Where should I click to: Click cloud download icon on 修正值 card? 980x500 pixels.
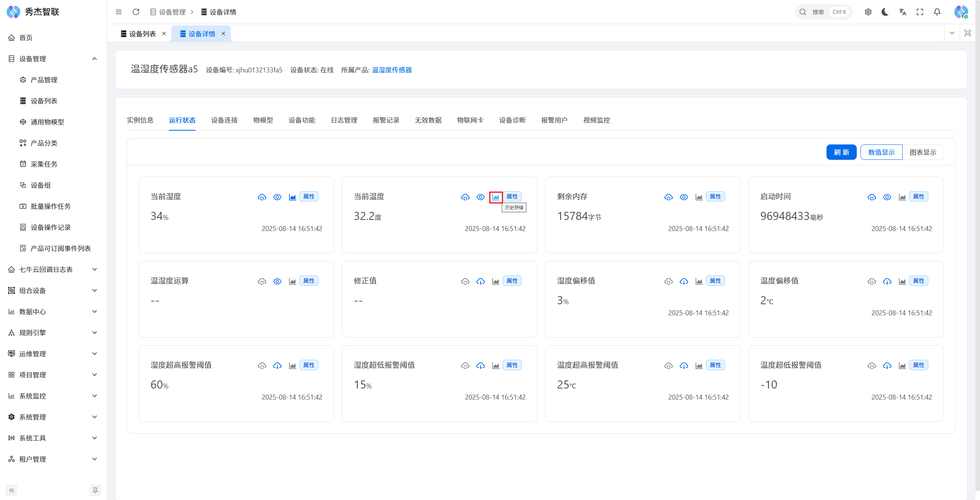(x=480, y=281)
